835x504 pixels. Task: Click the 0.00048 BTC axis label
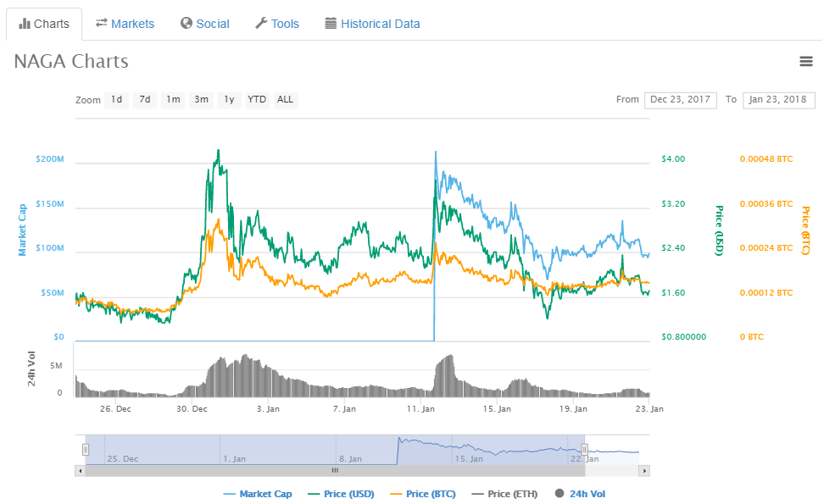[x=766, y=159]
